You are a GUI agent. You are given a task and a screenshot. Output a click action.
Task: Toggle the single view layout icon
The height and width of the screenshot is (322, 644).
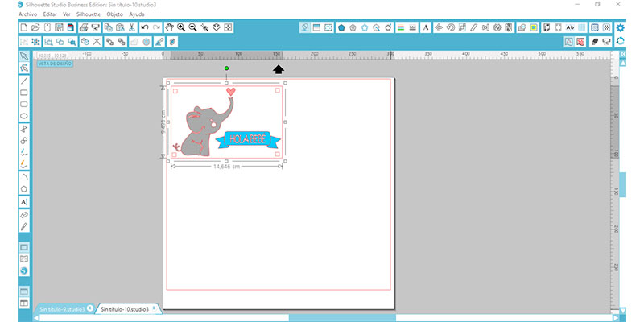(24, 291)
